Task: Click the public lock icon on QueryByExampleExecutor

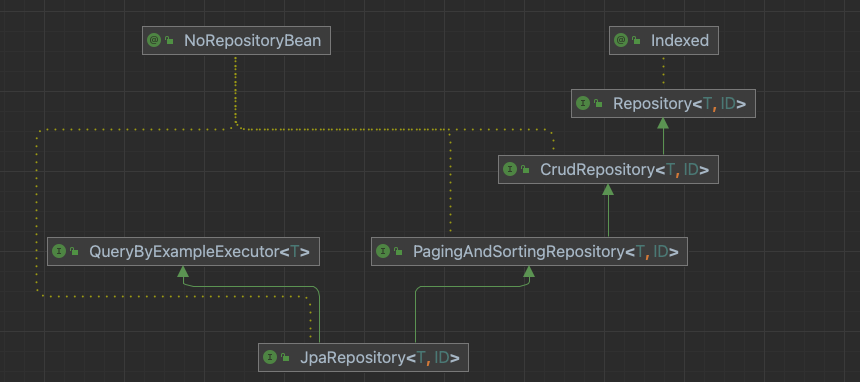Action: point(74,251)
